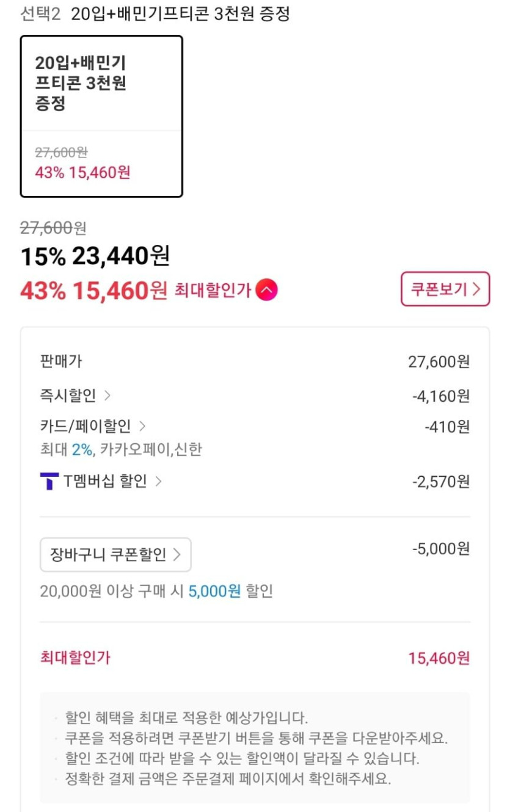Click the blue 5,000원 discount text
The image size is (510, 812).
[214, 591]
